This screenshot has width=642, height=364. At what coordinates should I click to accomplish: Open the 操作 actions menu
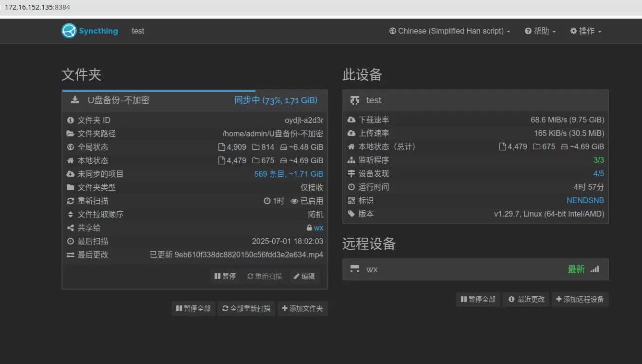tap(585, 31)
